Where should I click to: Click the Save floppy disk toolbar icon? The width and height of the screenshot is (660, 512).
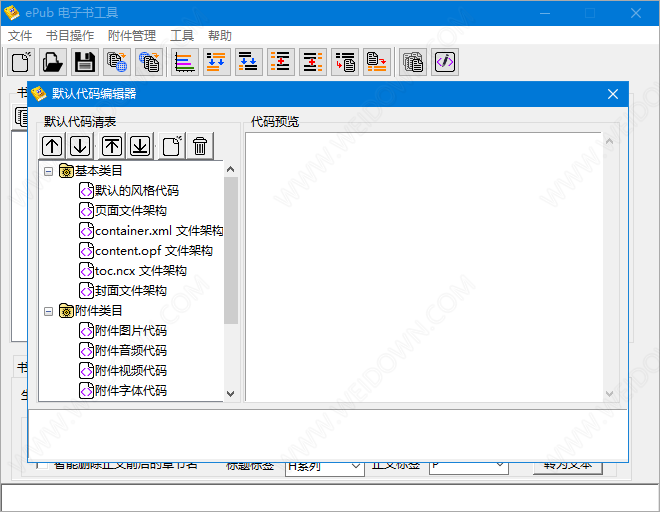85,62
